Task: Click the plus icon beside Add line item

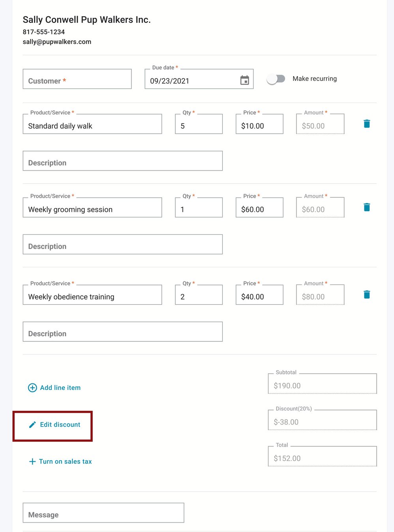Action: pos(32,388)
